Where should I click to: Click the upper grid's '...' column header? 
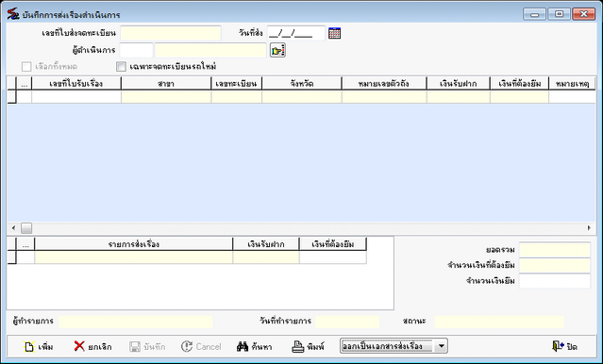coord(25,83)
